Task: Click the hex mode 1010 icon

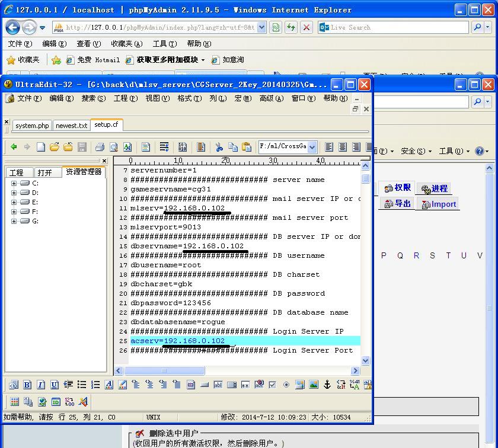Action: 182,147
